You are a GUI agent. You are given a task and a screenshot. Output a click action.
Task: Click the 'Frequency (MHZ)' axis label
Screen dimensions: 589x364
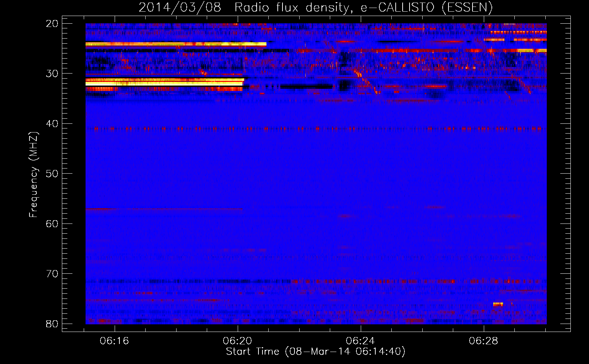click(x=33, y=174)
